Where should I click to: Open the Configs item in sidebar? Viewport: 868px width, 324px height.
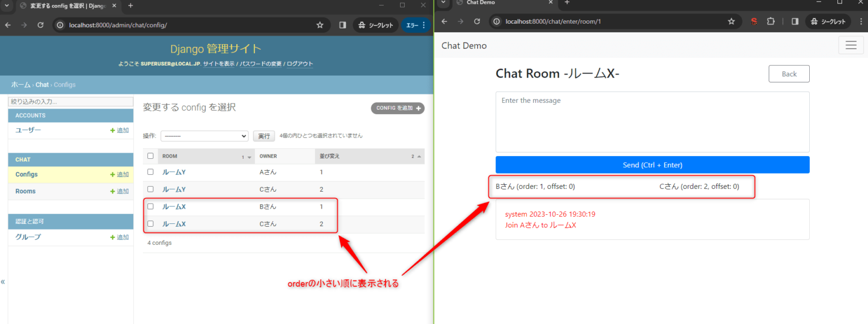27,175
